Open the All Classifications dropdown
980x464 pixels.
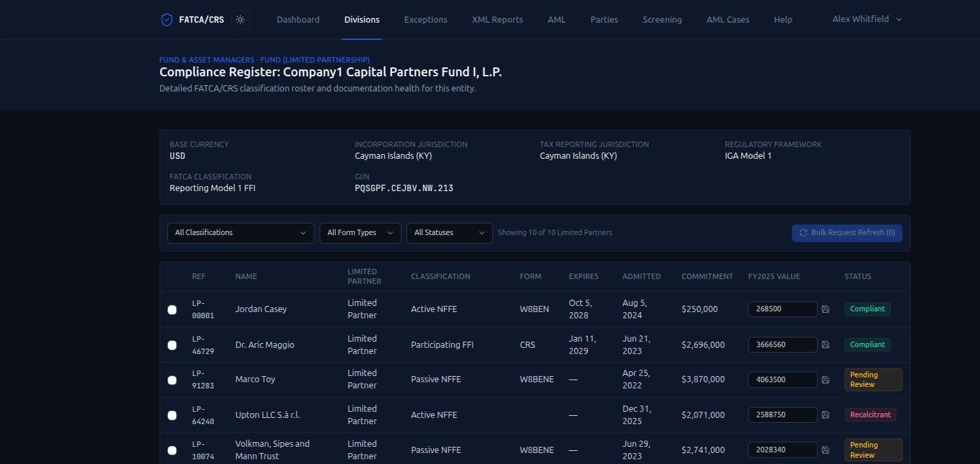coord(241,233)
